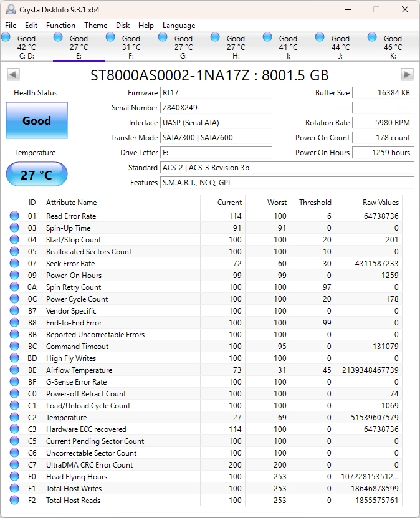Select the Reported Uncorrectable Errors row
This screenshot has height=518, width=420.
click(x=204, y=335)
